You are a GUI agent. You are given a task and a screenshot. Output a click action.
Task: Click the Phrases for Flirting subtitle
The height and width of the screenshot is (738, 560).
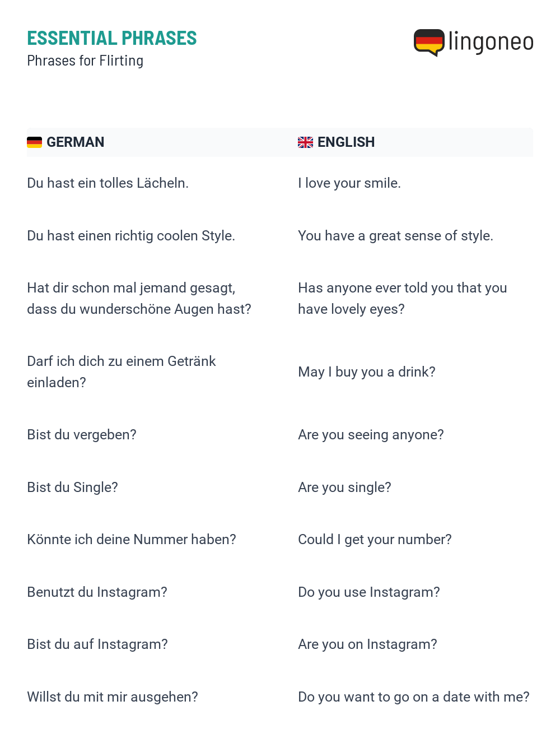click(85, 61)
